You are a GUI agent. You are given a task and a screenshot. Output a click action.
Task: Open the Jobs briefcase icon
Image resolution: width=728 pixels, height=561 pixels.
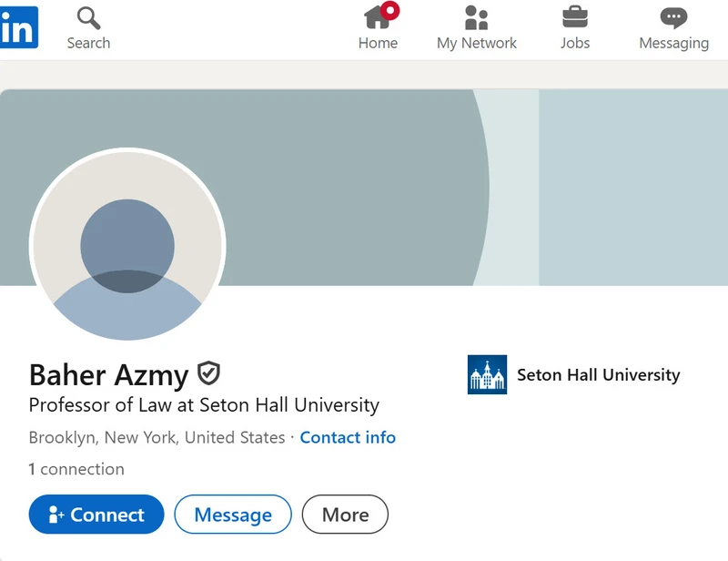click(575, 16)
